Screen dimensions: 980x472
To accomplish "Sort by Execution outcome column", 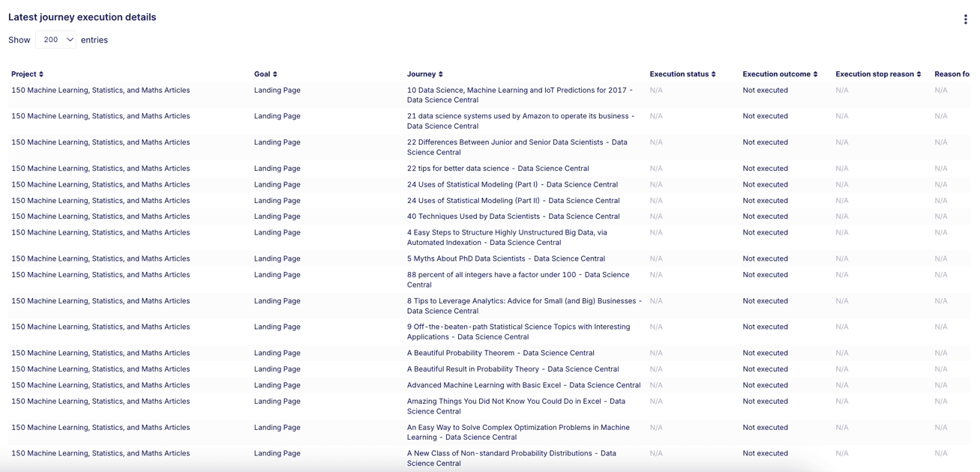I will click(x=780, y=74).
